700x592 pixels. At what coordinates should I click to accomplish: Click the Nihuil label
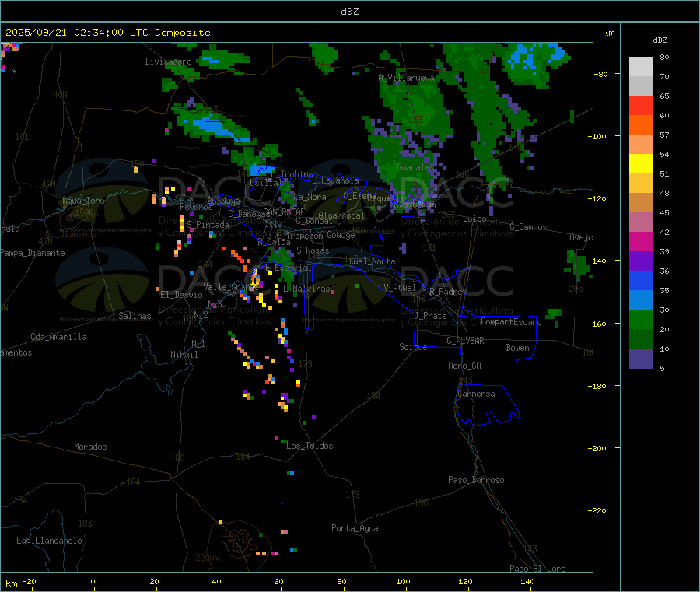pos(184,355)
